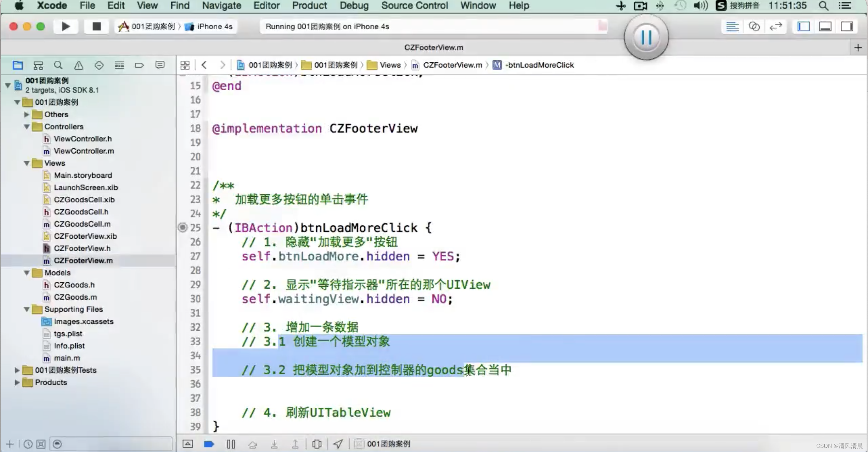This screenshot has width=868, height=452.
Task: Click the Editor menu in menu bar
Action: point(266,6)
